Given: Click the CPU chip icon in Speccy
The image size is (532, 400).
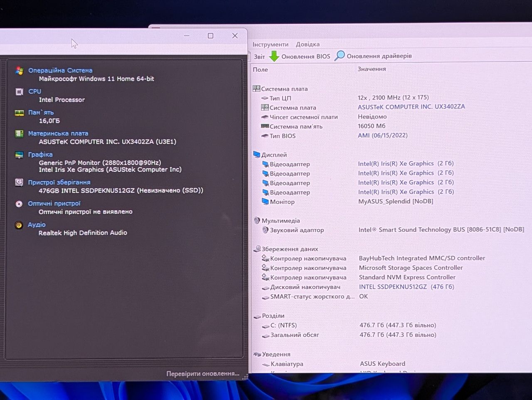Looking at the screenshot, I should 19,92.
